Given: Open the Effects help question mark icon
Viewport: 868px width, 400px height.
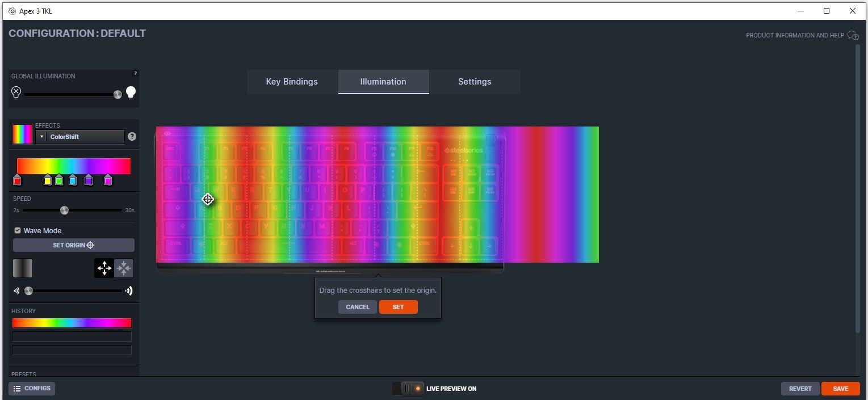Looking at the screenshot, I should [132, 137].
